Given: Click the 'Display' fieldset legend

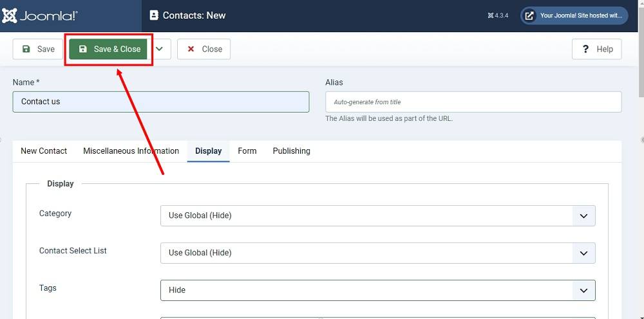Looking at the screenshot, I should click(61, 184).
